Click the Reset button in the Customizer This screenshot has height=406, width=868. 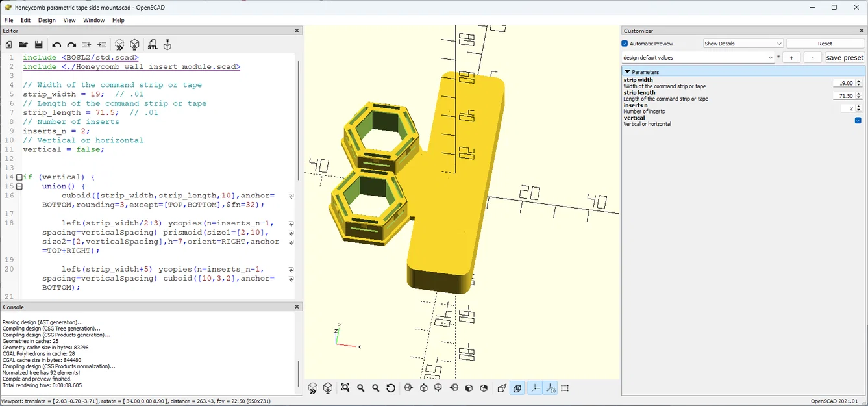point(825,43)
